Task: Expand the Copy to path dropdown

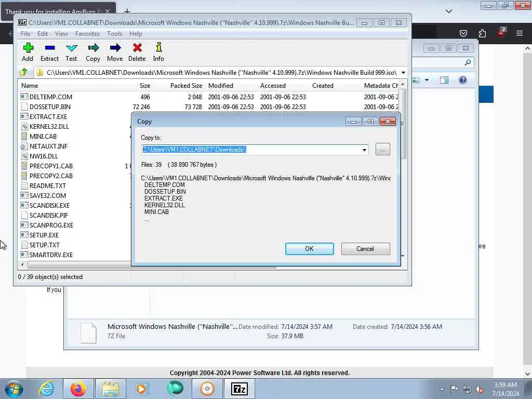Action: tap(364, 150)
